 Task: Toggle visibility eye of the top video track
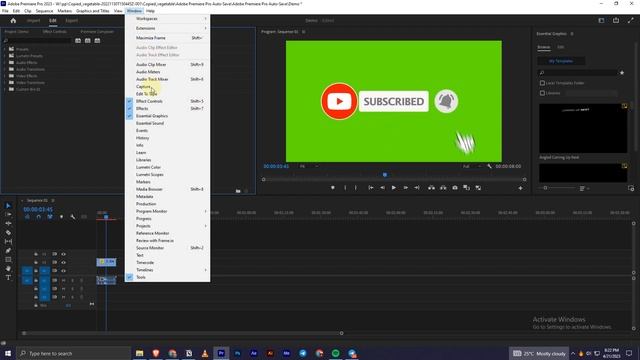click(63, 254)
